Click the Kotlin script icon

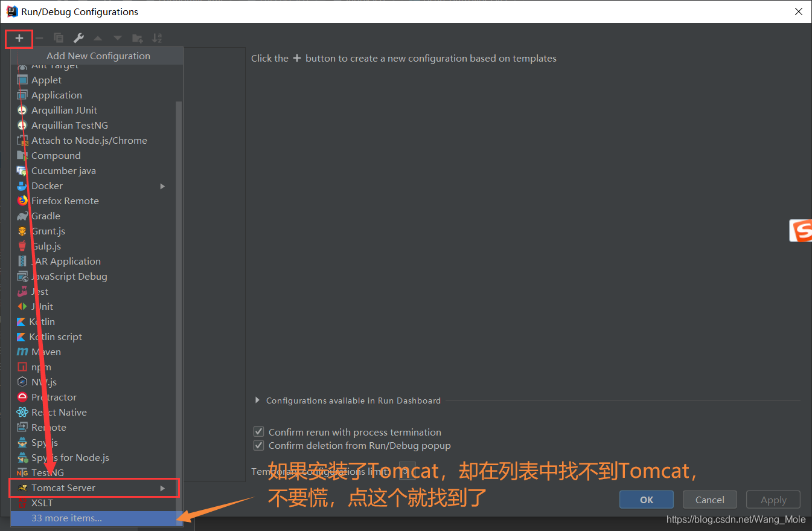pyautogui.click(x=22, y=336)
